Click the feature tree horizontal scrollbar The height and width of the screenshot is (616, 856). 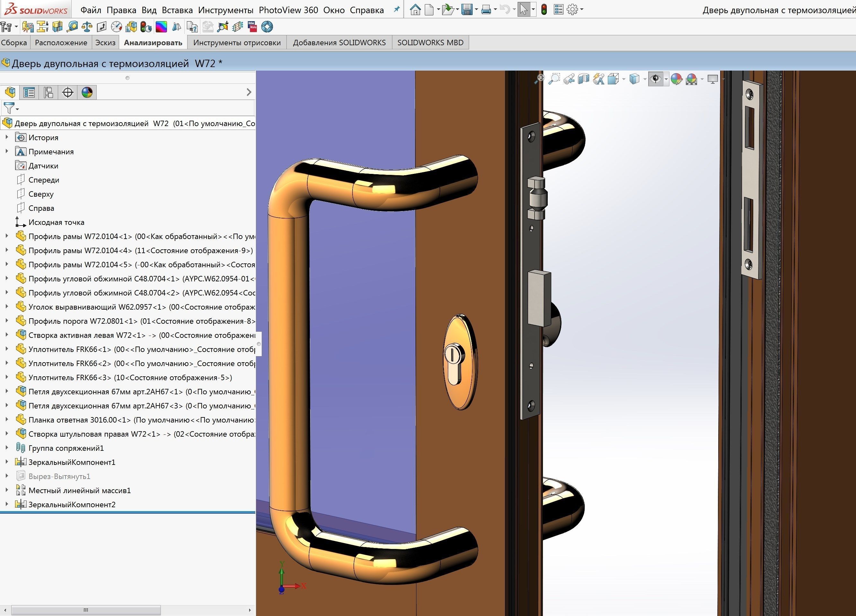click(x=86, y=610)
